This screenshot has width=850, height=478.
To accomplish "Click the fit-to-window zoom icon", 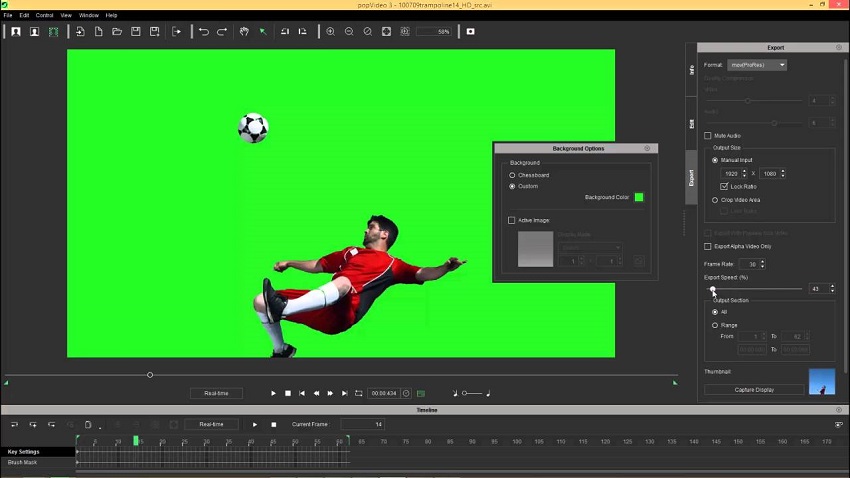I will pyautogui.click(x=387, y=32).
